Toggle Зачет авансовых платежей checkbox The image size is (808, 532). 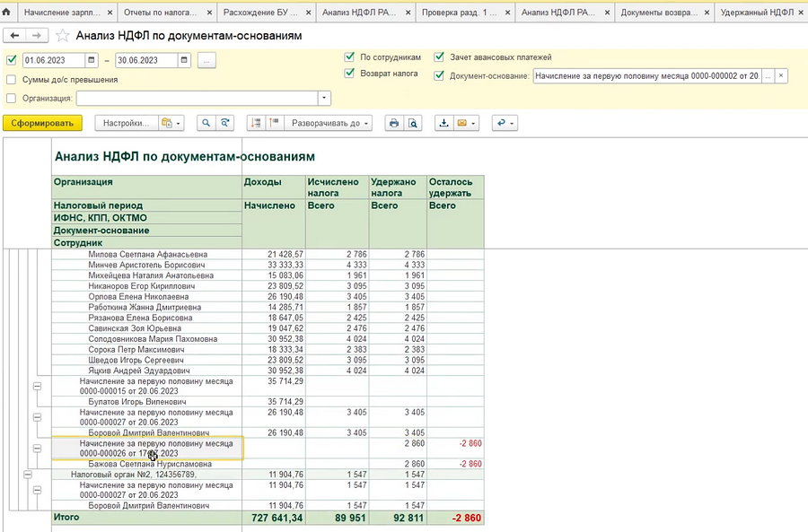pos(439,57)
